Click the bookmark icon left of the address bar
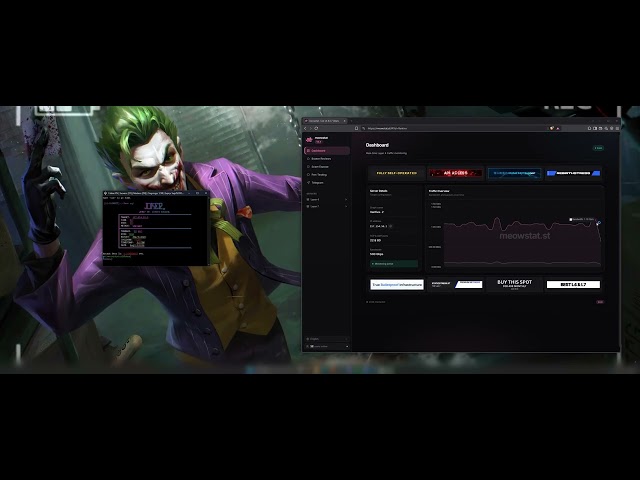The image size is (640, 480). (x=356, y=128)
